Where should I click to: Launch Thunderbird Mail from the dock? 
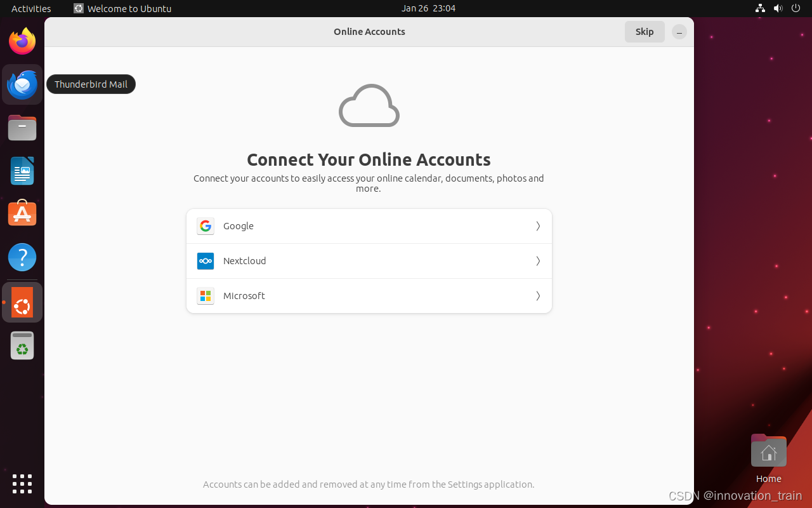tap(22, 84)
